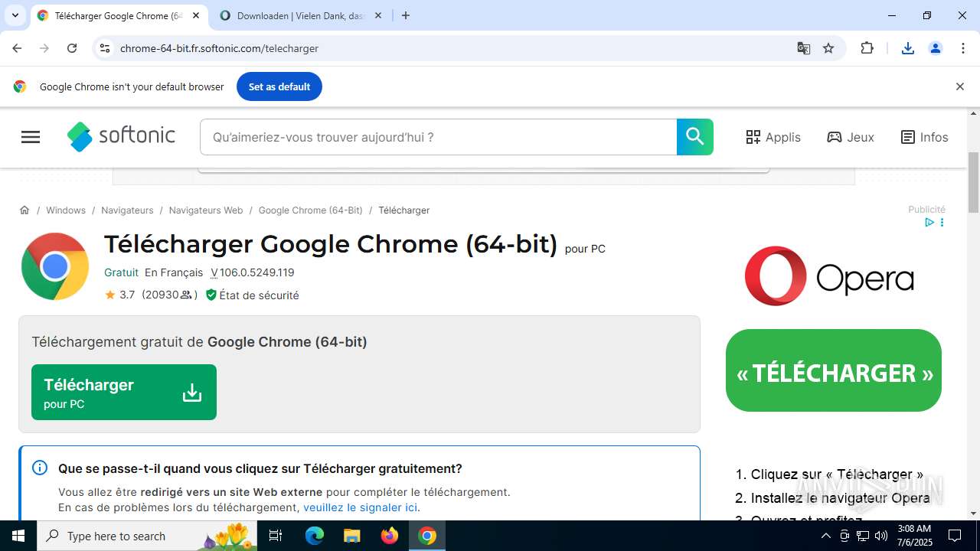The image size is (980, 551).
Task: Open File Explorer from taskbar
Action: coord(352,536)
